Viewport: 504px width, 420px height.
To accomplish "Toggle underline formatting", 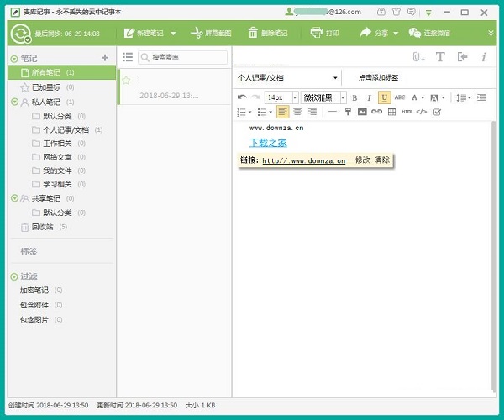I will tap(384, 97).
